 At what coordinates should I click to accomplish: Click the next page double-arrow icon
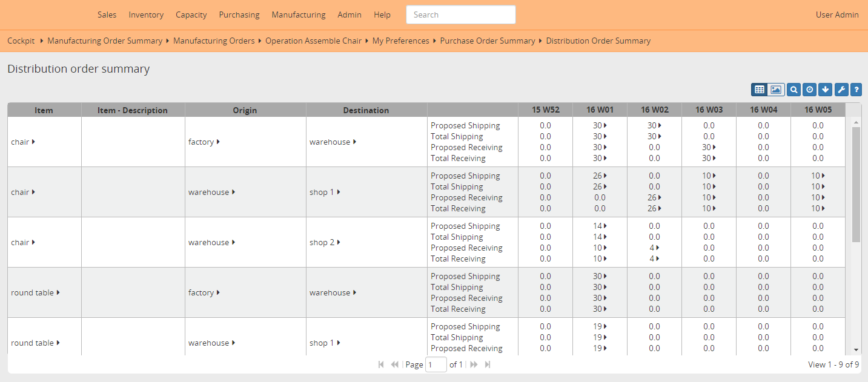pos(474,364)
